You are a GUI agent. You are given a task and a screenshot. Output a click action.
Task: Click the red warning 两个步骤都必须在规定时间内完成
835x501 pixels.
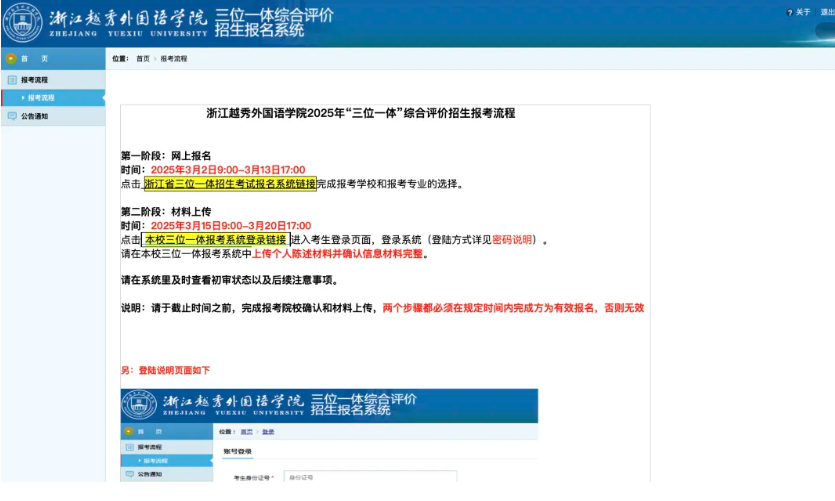point(513,308)
